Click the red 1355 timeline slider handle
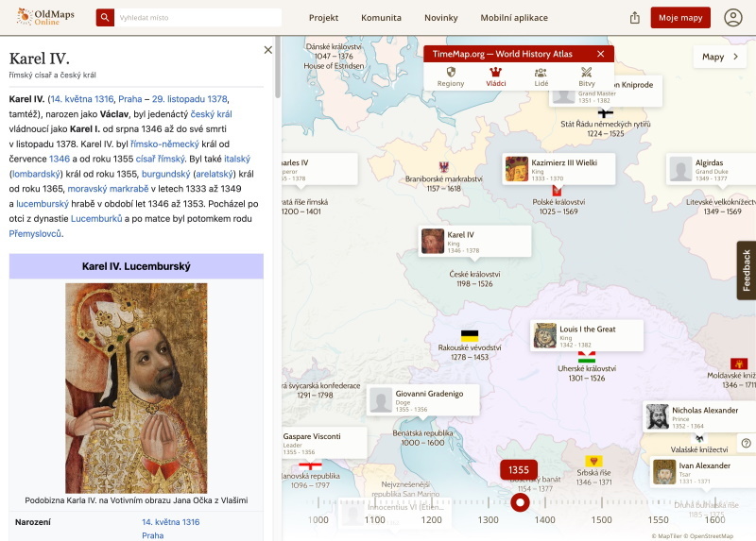The image size is (756, 541). click(519, 502)
